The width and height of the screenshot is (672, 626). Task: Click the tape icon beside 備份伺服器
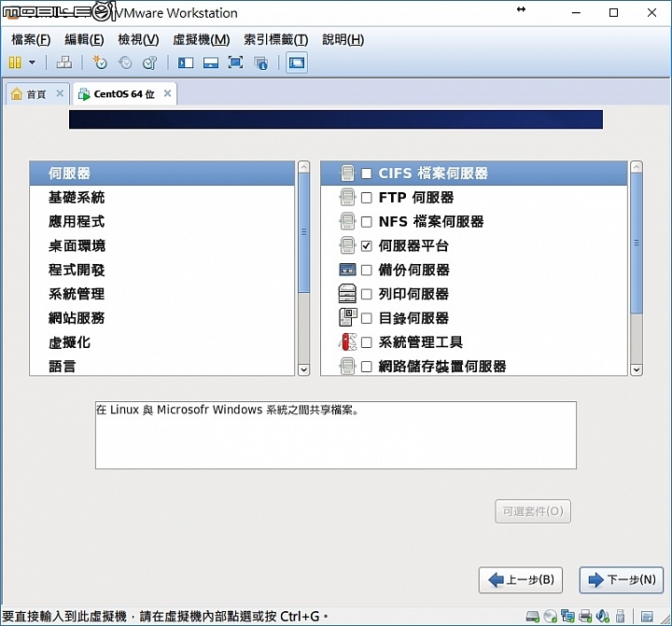[x=347, y=270]
